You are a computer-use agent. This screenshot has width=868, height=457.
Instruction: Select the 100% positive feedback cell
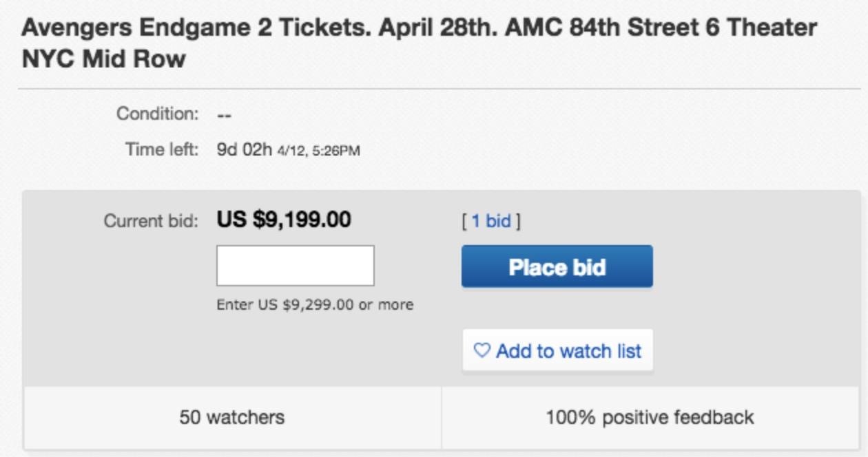tap(650, 417)
